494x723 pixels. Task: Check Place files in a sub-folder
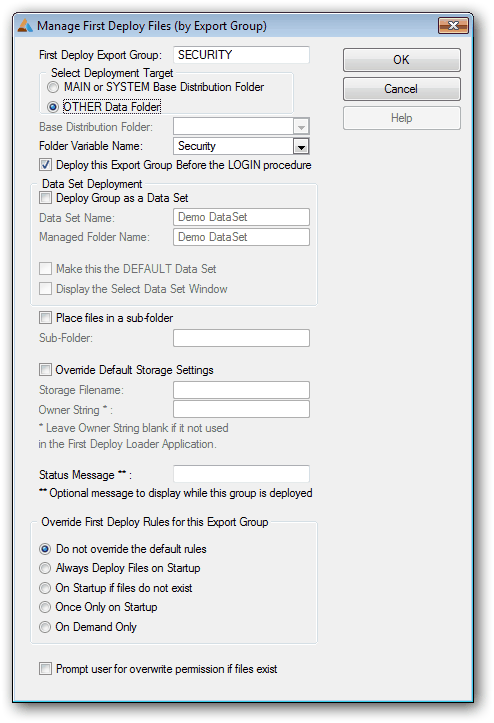pyautogui.click(x=45, y=318)
